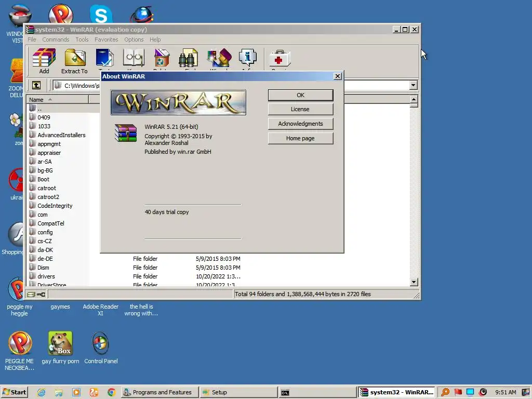532x399 pixels.
Task: Click the red flag icon in system tray
Action: click(458, 392)
